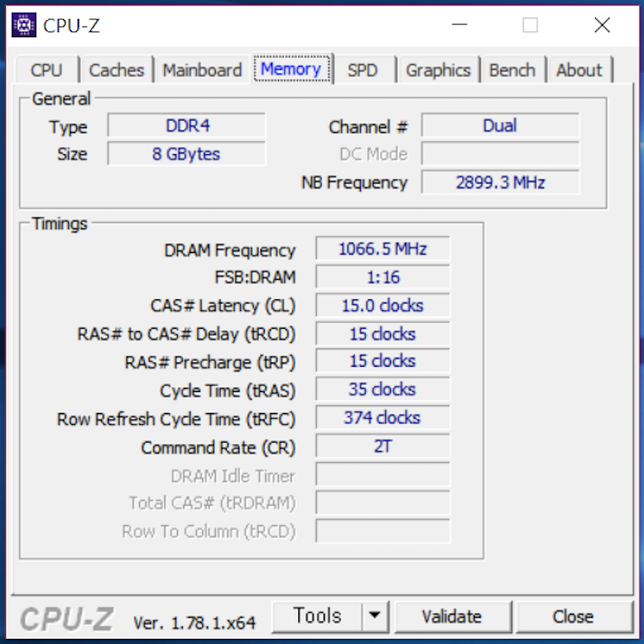Click the tRP 15 clocks value
Image resolution: width=644 pixels, height=644 pixels.
(383, 361)
